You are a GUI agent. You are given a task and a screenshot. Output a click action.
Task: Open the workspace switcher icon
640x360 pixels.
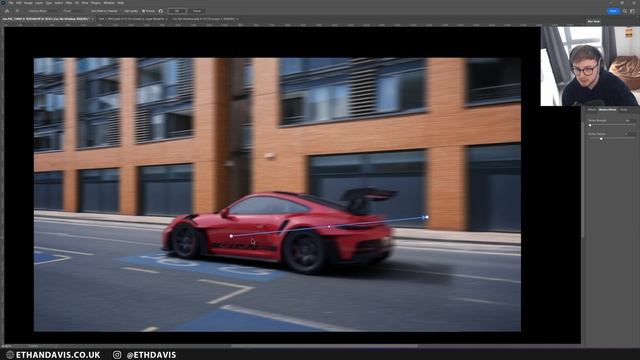tap(633, 11)
